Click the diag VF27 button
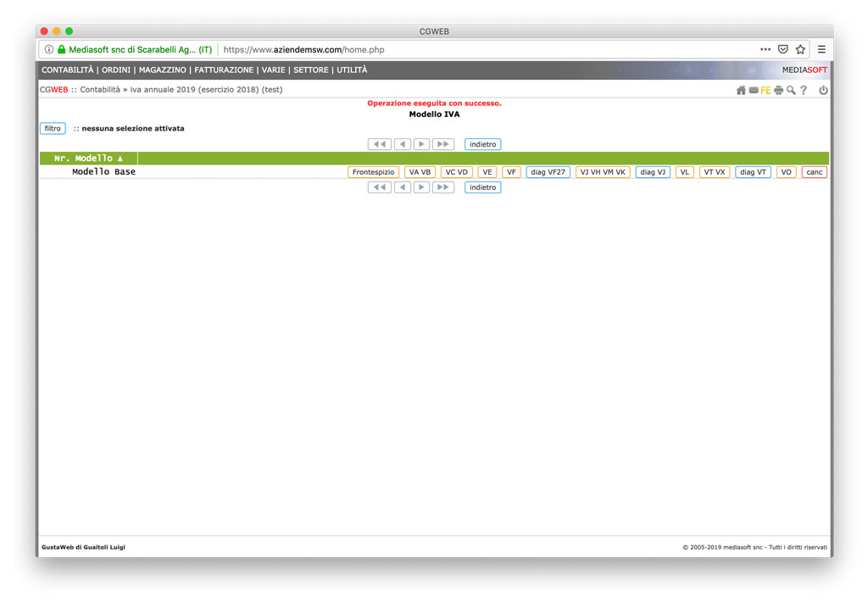This screenshot has width=868, height=603. pos(548,172)
